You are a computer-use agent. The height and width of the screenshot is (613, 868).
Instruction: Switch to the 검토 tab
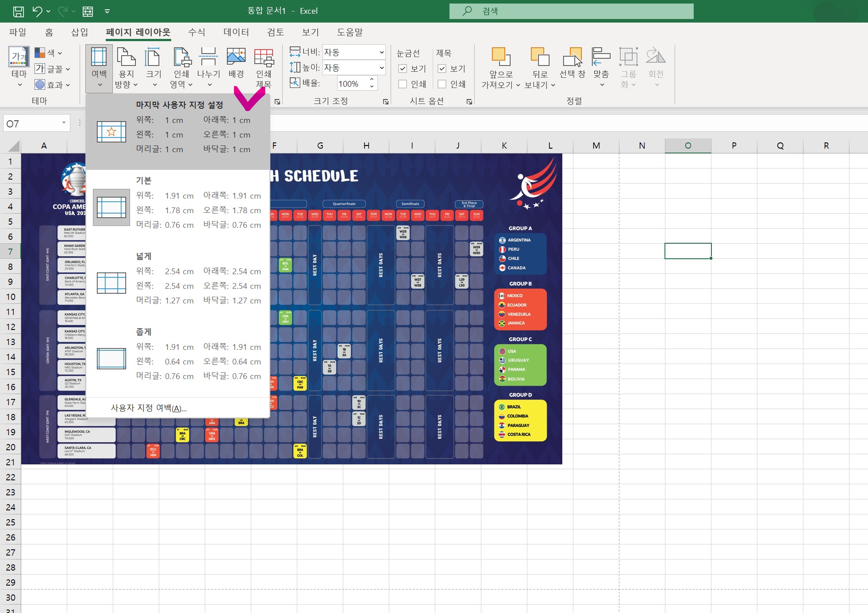coord(276,32)
